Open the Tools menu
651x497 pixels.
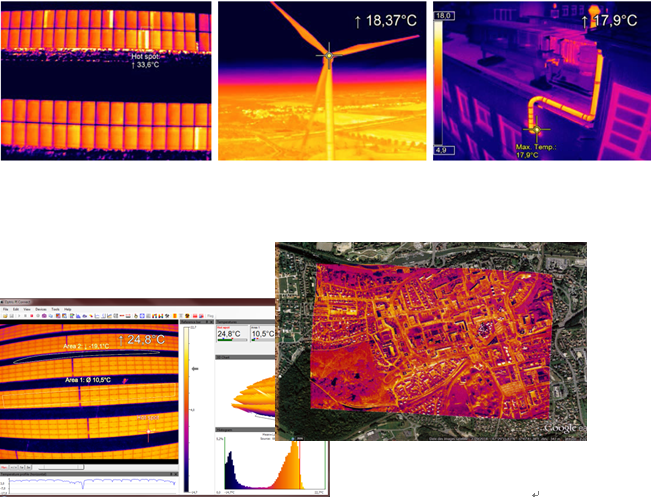click(55, 309)
